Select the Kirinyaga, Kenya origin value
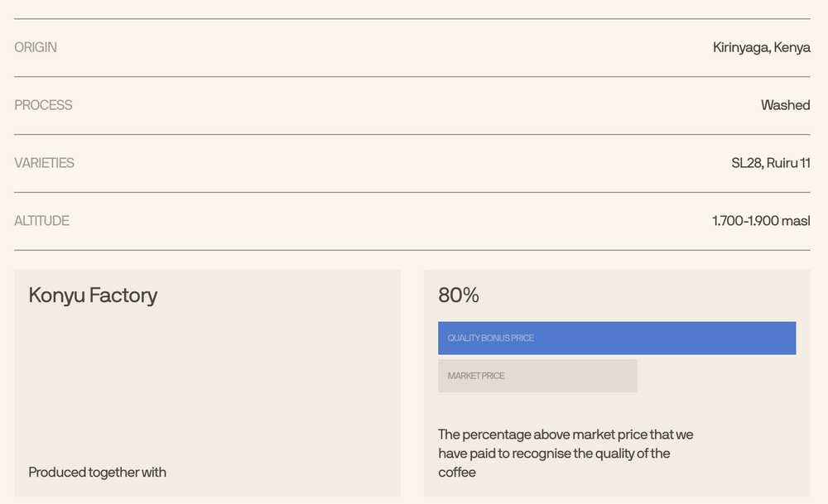Screen dimensions: 828x504 [762, 47]
